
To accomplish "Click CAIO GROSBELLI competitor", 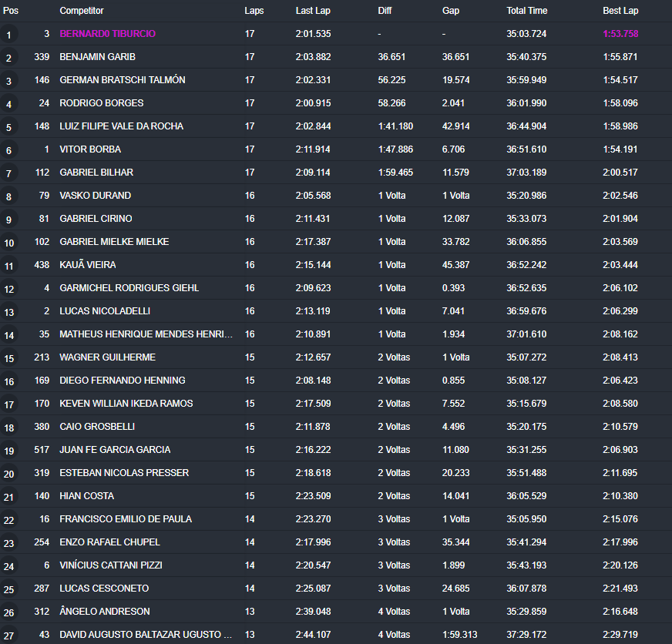I will coord(97,428).
